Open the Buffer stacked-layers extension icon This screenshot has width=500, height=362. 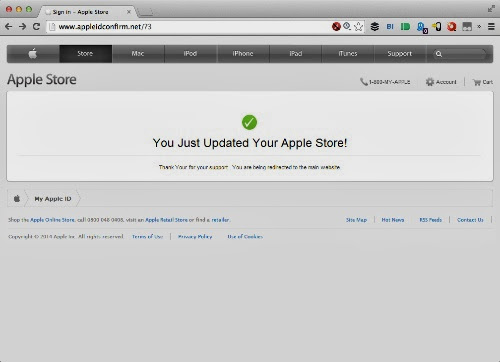(375, 26)
